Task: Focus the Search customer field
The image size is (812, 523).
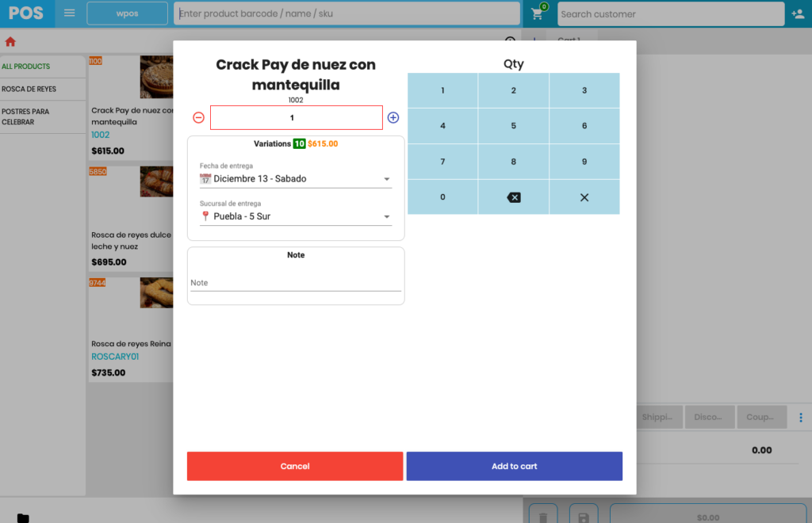Action: (670, 14)
